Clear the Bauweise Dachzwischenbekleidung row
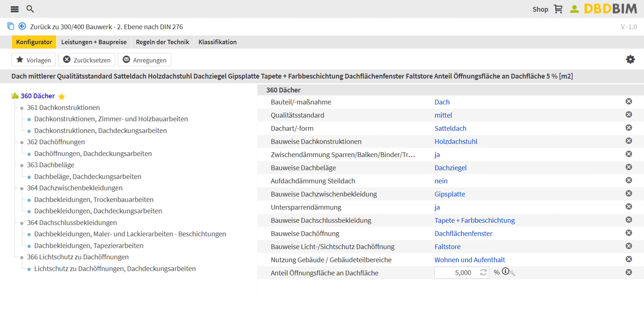This screenshot has width=644, height=313. (629, 193)
